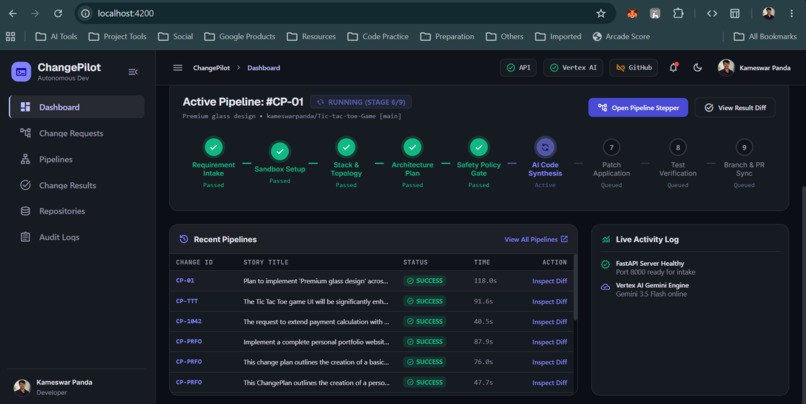
Task: Click the Change Results check icon
Action: point(25,185)
